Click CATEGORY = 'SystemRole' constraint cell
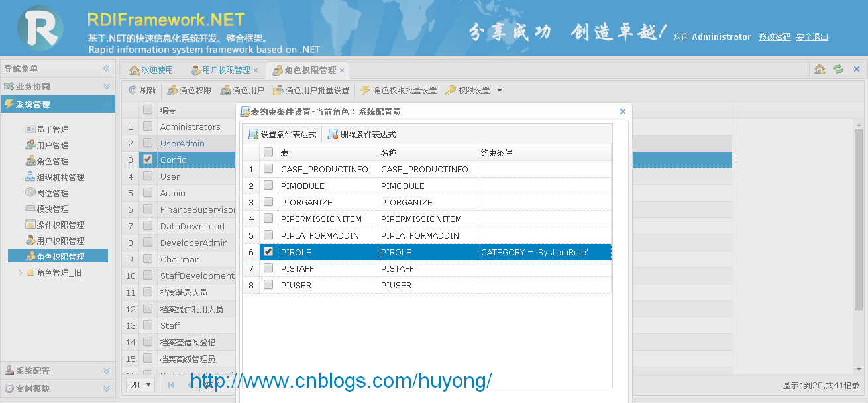The image size is (868, 403). [x=544, y=252]
